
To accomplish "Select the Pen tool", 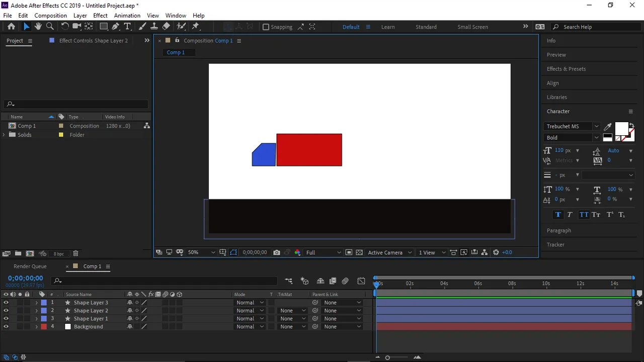I will tap(116, 27).
